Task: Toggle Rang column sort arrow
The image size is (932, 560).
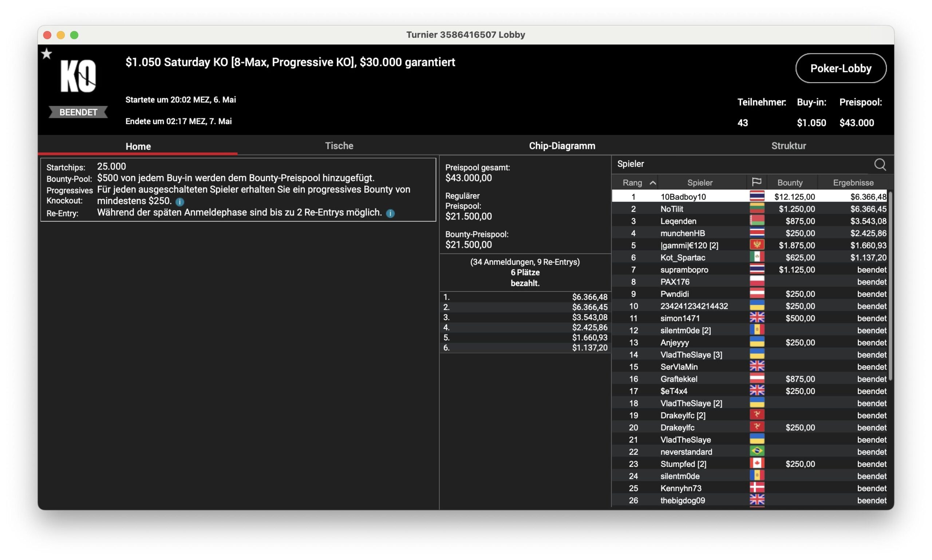Action: (652, 183)
